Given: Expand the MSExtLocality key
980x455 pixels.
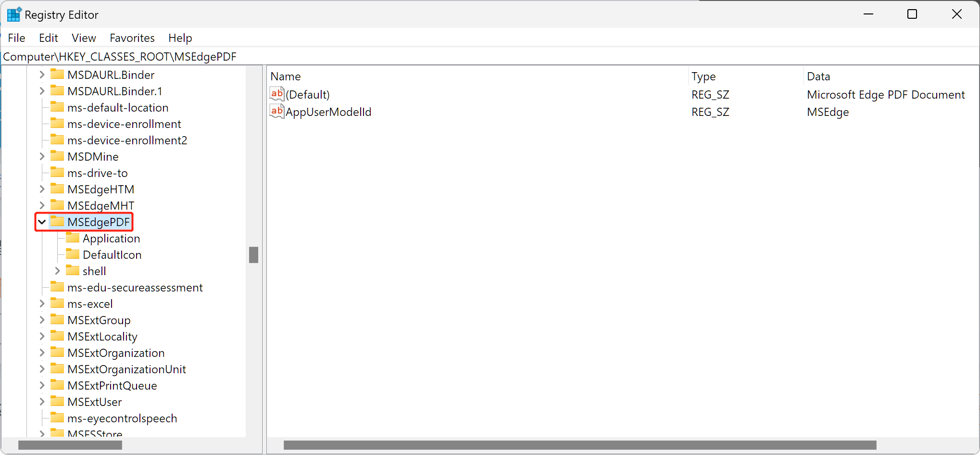Looking at the screenshot, I should pos(42,336).
